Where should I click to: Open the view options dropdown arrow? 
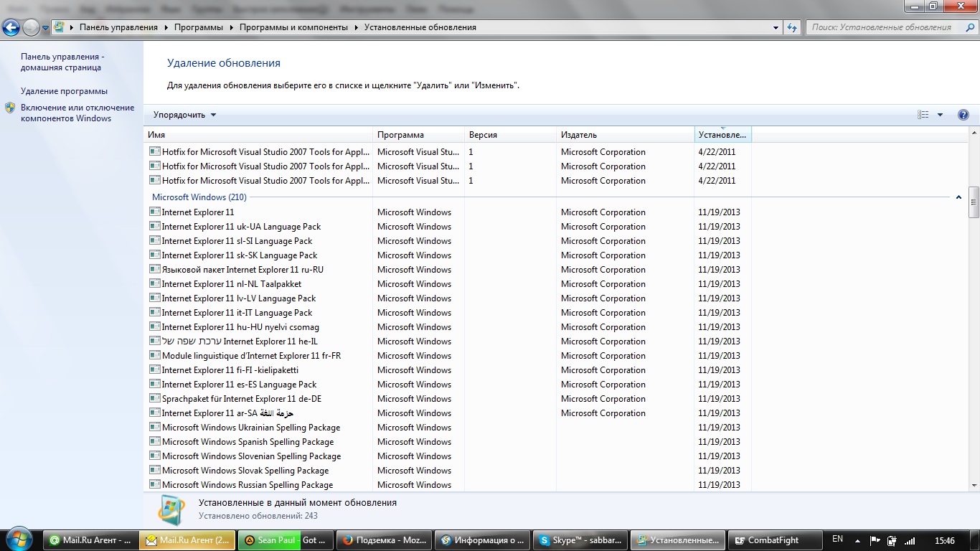tap(940, 115)
